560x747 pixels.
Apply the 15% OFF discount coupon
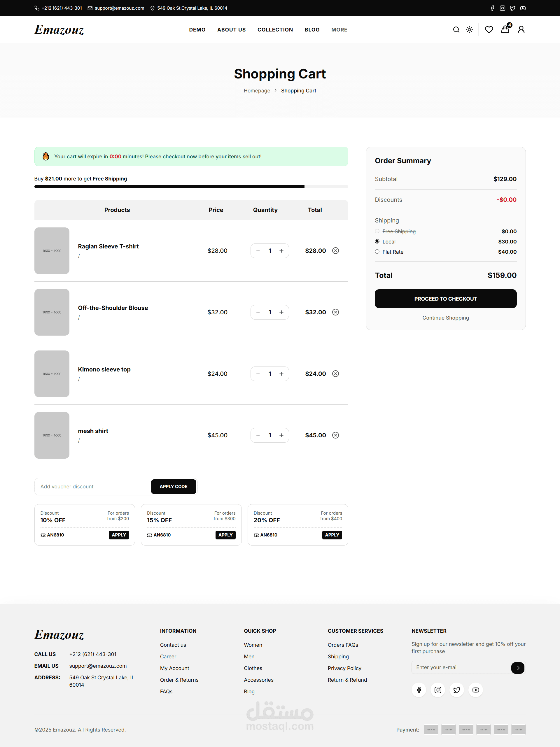click(225, 534)
